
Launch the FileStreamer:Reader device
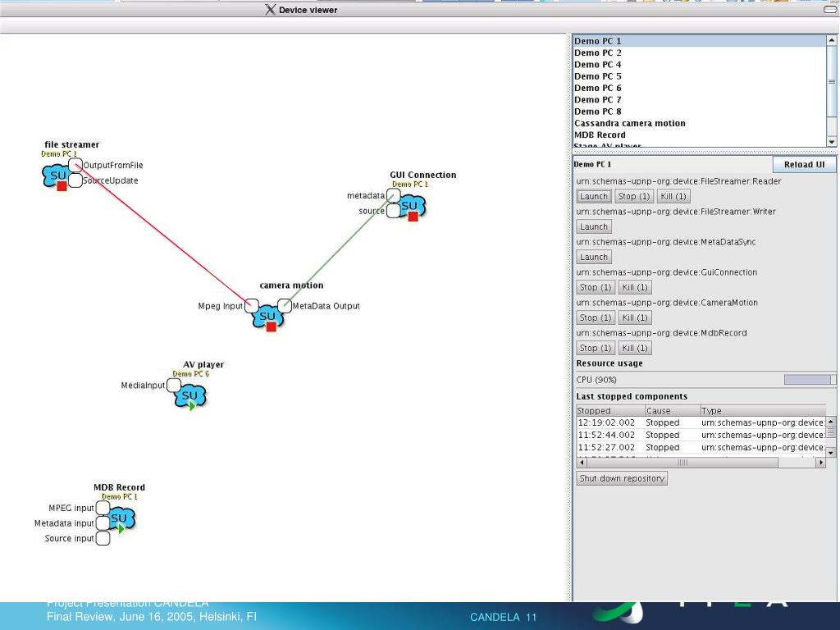(594, 197)
